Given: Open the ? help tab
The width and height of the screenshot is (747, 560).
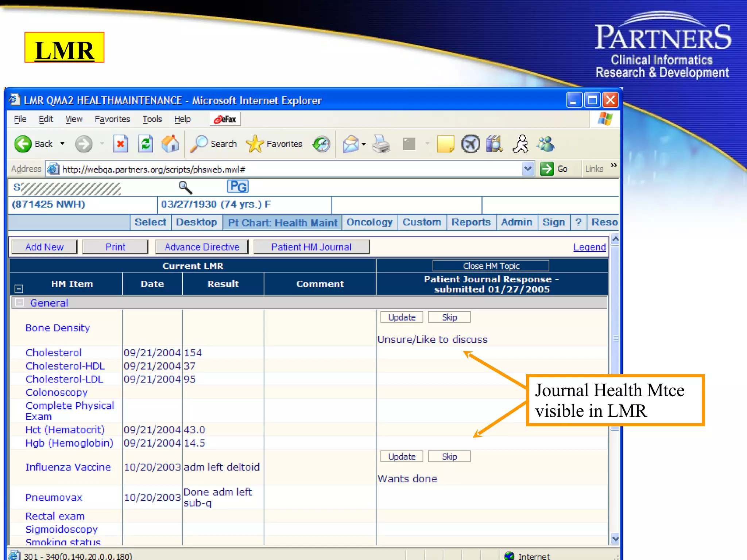Looking at the screenshot, I should point(578,222).
